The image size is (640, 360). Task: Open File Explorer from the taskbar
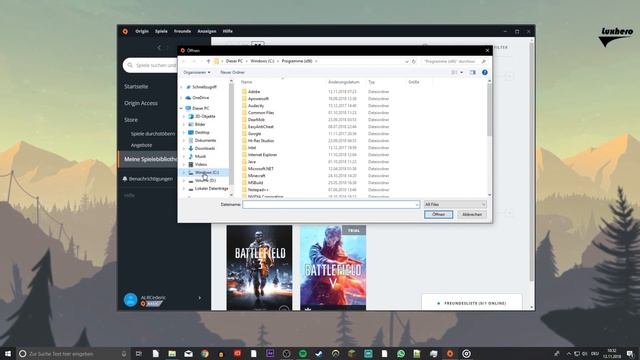(172, 353)
